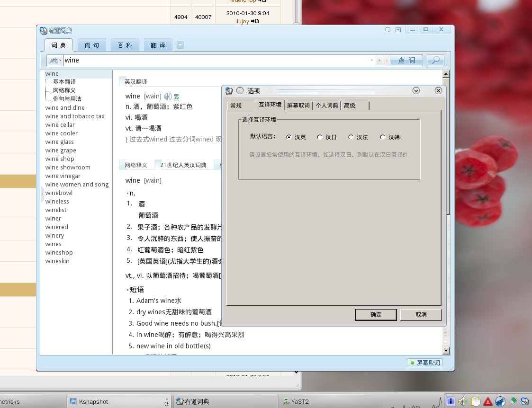The image size is (532, 408).
Task: Select 基本翻译 under wine in tree
Action: click(x=64, y=82)
